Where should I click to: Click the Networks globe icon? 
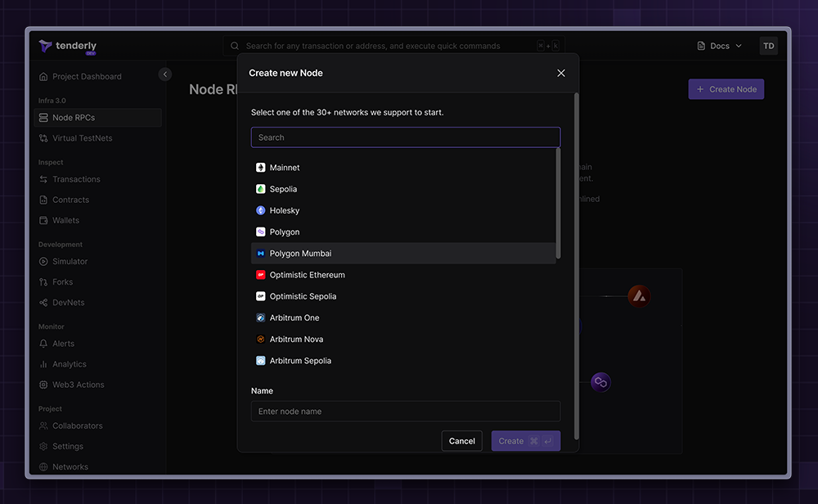pyautogui.click(x=43, y=467)
